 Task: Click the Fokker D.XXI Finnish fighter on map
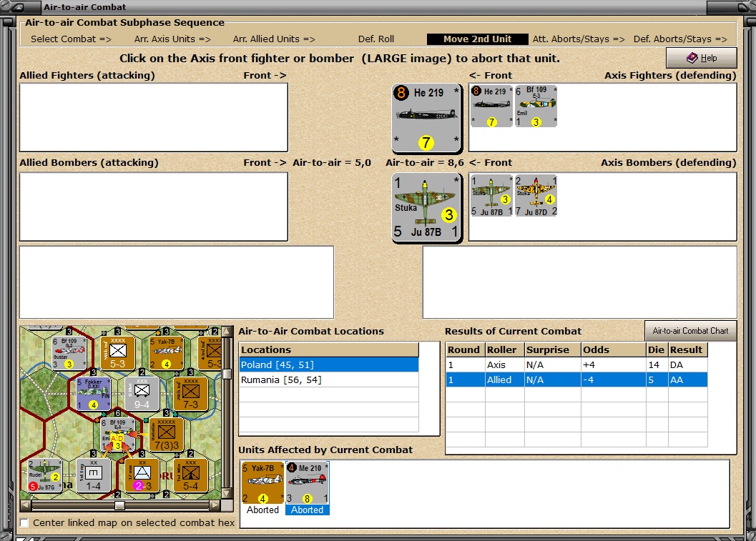click(94, 394)
